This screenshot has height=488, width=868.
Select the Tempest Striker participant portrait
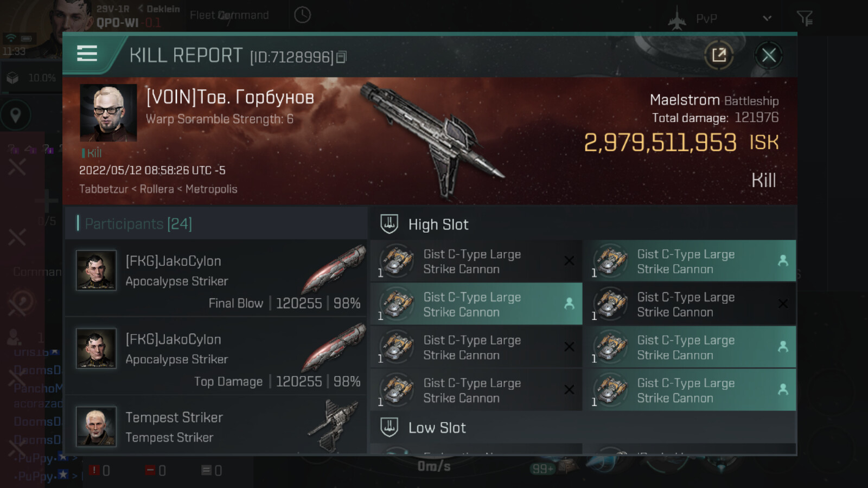coord(96,426)
